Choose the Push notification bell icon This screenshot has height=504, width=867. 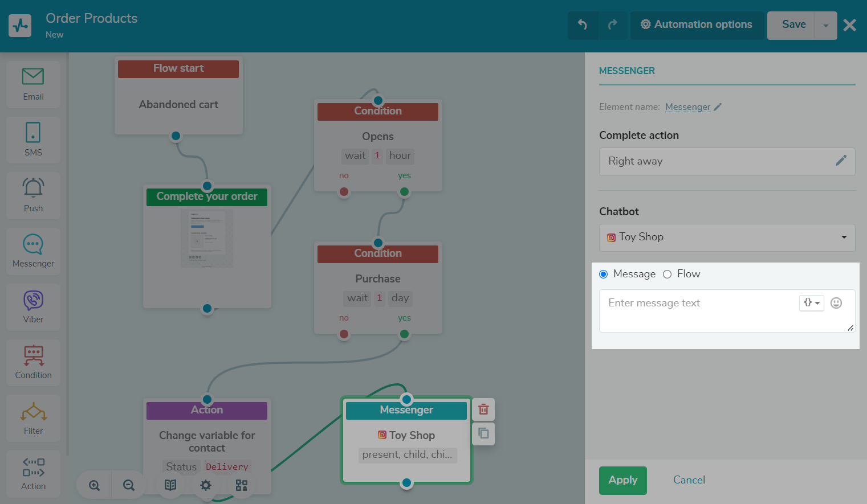(33, 188)
